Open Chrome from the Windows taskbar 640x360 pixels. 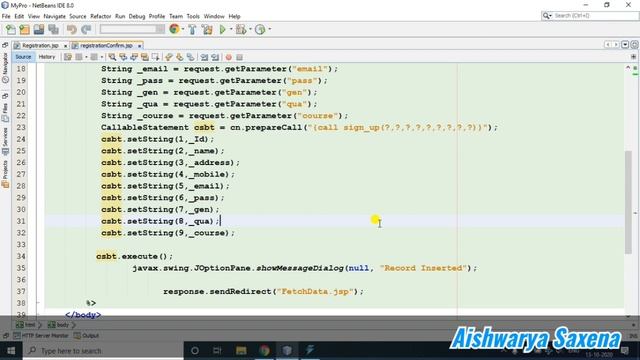(264, 351)
